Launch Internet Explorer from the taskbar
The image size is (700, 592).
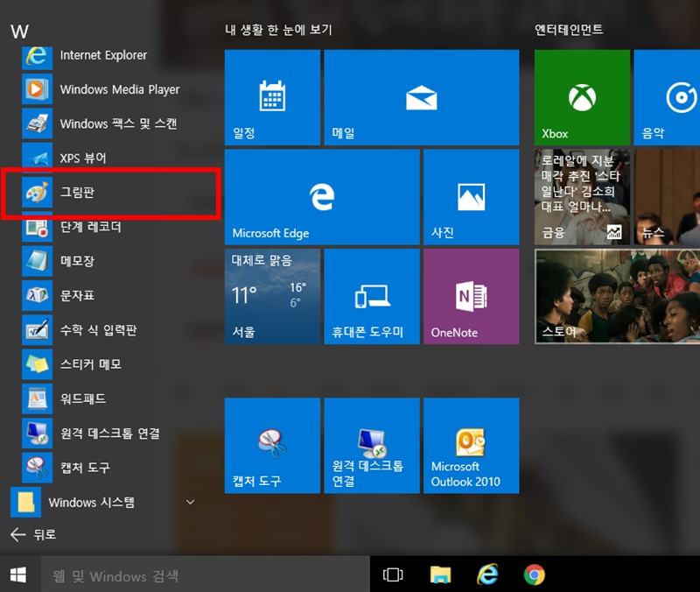point(487,575)
